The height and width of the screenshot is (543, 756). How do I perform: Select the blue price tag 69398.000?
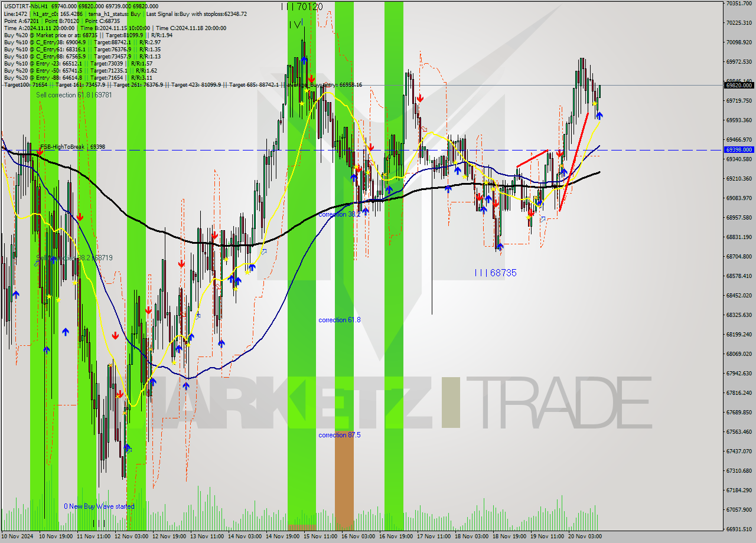tap(739, 150)
